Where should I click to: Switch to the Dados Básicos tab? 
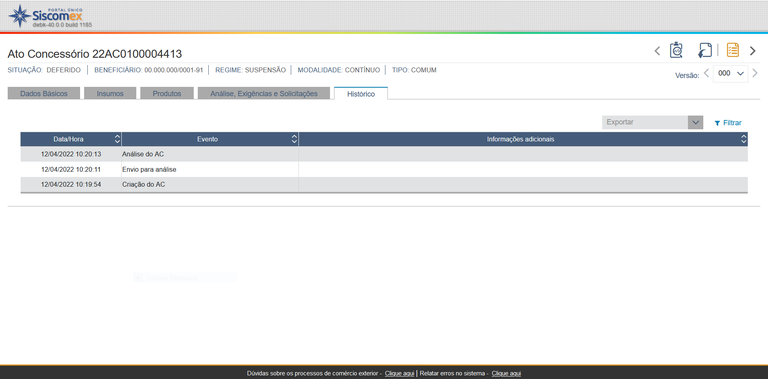(x=44, y=94)
